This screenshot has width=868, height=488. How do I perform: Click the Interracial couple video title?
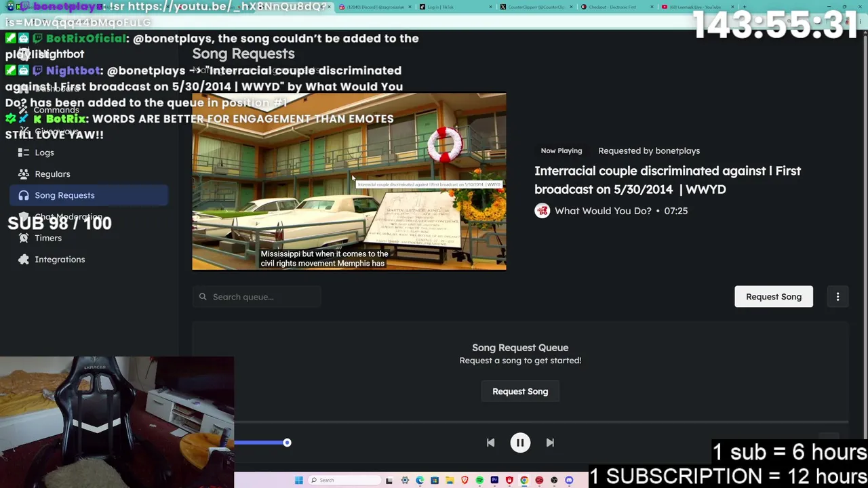667,180
